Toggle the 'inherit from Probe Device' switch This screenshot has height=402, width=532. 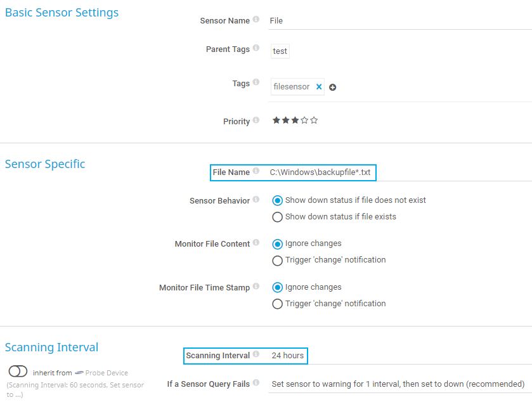tap(18, 371)
